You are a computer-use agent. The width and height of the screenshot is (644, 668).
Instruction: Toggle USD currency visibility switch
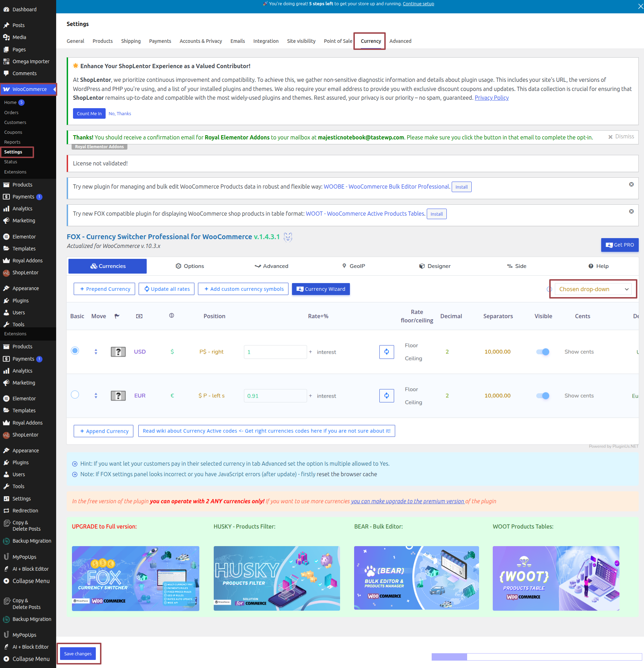tap(543, 352)
